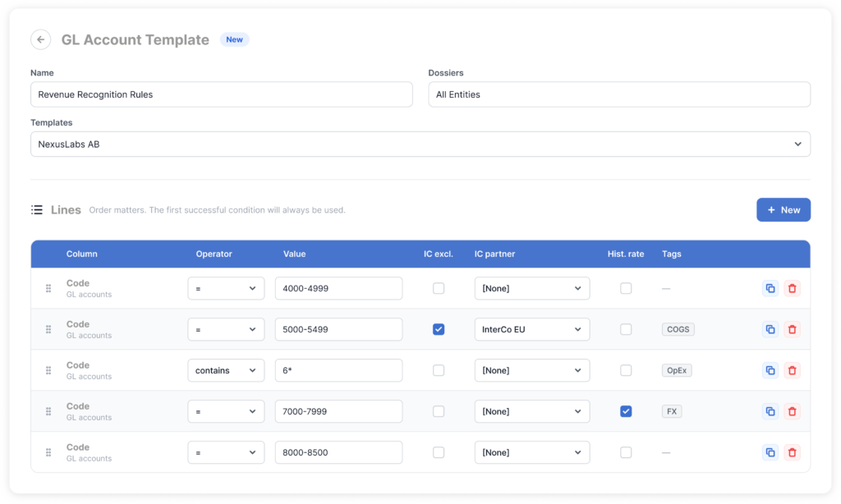Delete the 6* line
This screenshot has height=504, width=841.
tap(793, 370)
